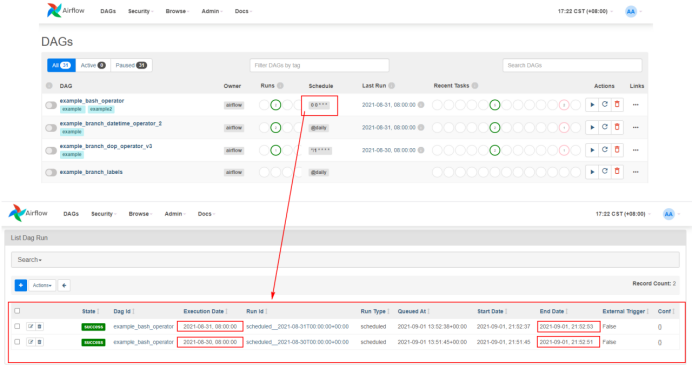Open more links for example_branch_datetime_operator_2
Viewport: 692px width, 369px height.
636,128
